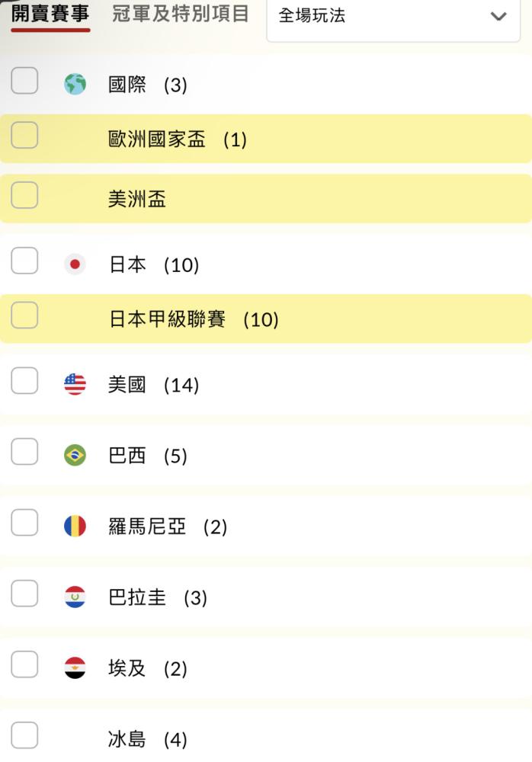Click the 日本 (10) row label
Image resolution: width=532 pixels, height=762 pixels.
coord(154,265)
